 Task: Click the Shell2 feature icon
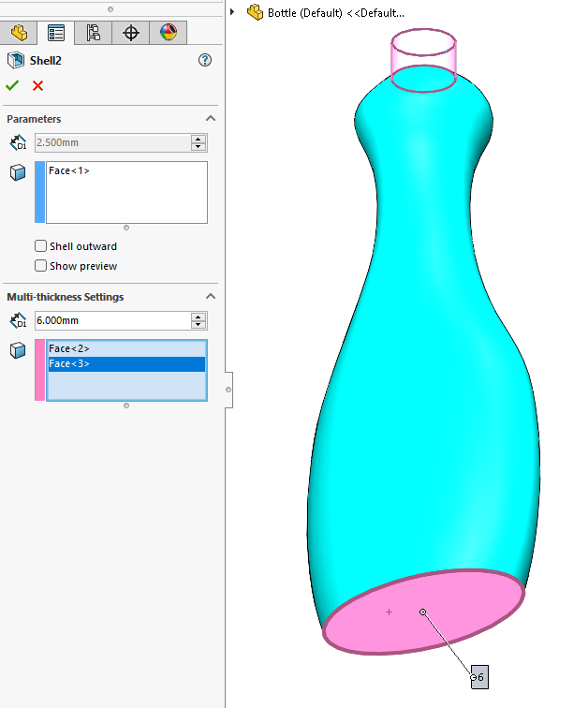tap(15, 60)
